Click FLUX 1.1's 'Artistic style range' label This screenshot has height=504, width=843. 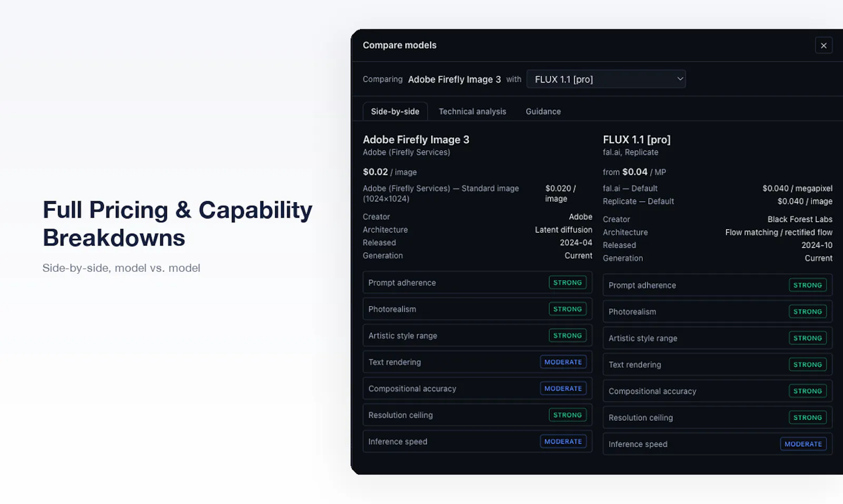(x=643, y=338)
